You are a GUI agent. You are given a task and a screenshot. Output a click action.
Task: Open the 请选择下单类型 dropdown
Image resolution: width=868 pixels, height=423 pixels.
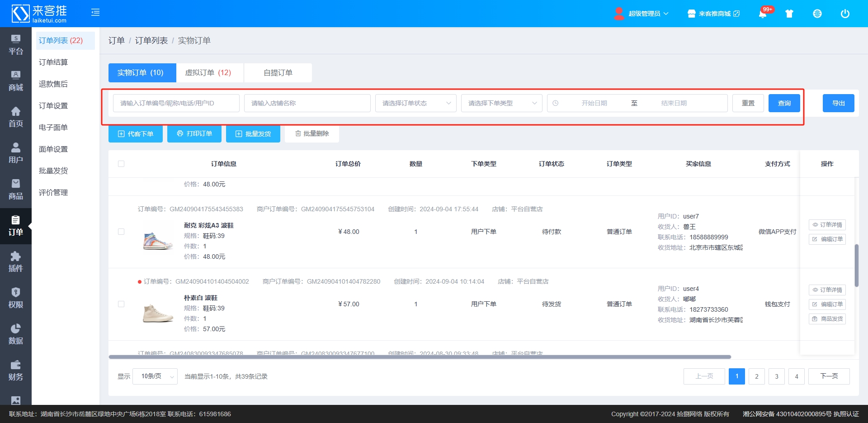501,103
